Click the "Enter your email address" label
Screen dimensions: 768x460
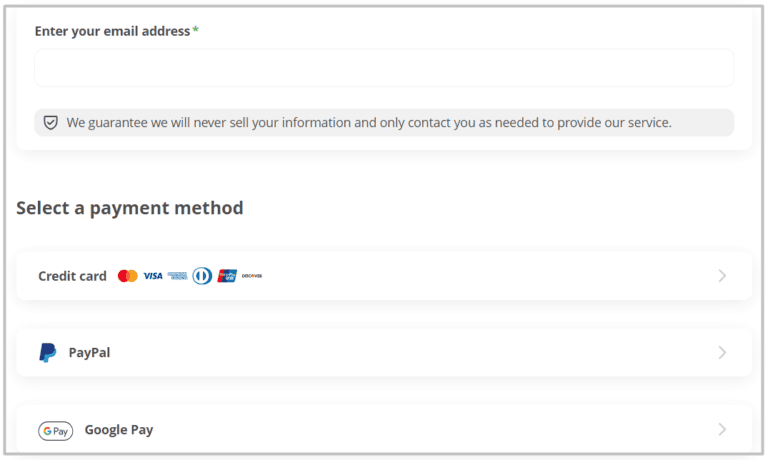click(x=112, y=31)
